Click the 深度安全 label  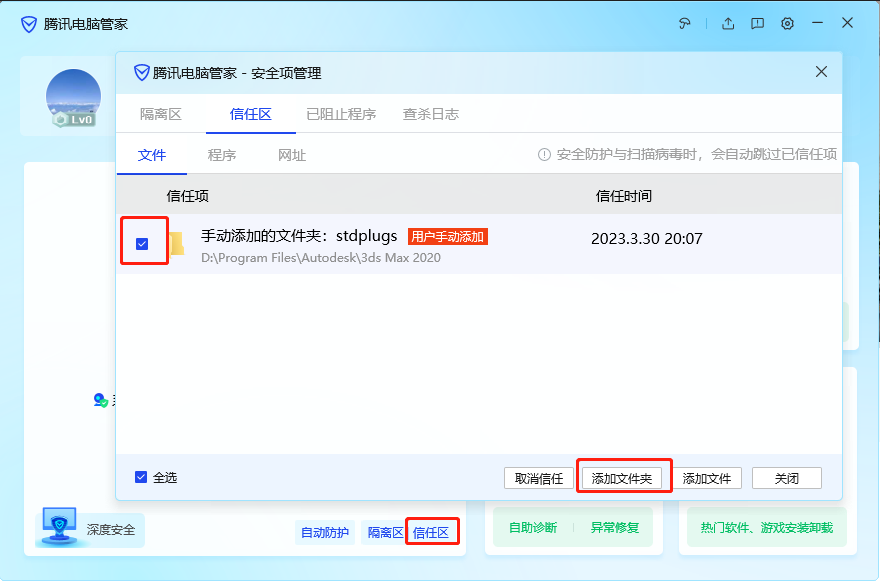click(x=111, y=530)
